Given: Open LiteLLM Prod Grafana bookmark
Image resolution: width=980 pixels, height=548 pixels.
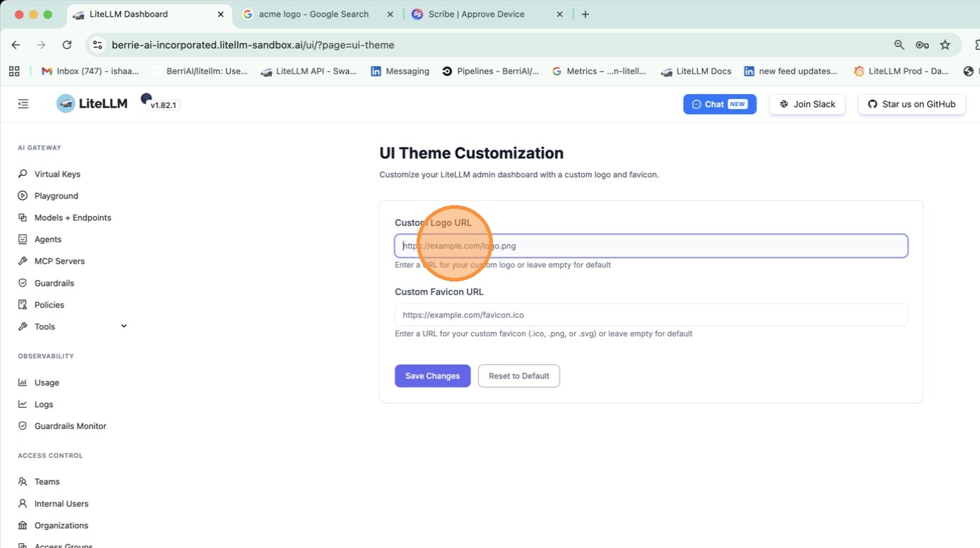Looking at the screenshot, I should coord(901,71).
